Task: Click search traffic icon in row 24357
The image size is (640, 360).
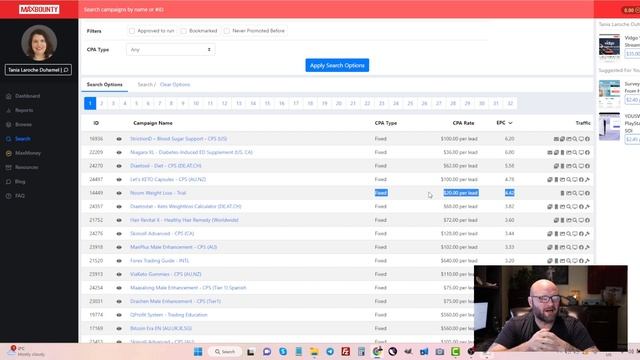Action: (569, 207)
